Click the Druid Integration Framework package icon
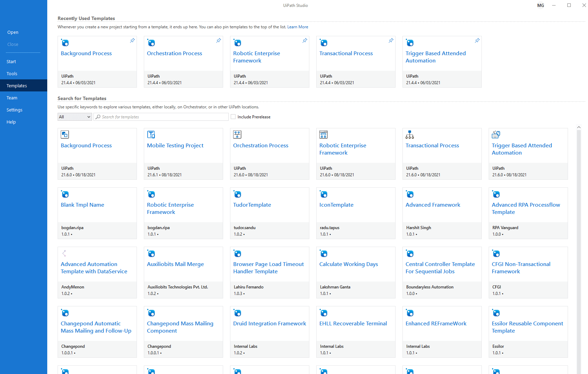The image size is (588, 374). coord(237,313)
